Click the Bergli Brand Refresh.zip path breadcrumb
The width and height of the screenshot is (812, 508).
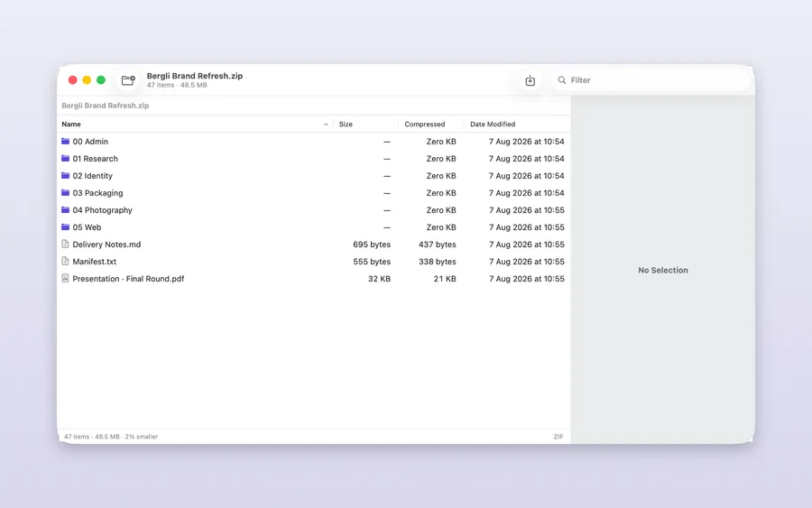point(106,106)
